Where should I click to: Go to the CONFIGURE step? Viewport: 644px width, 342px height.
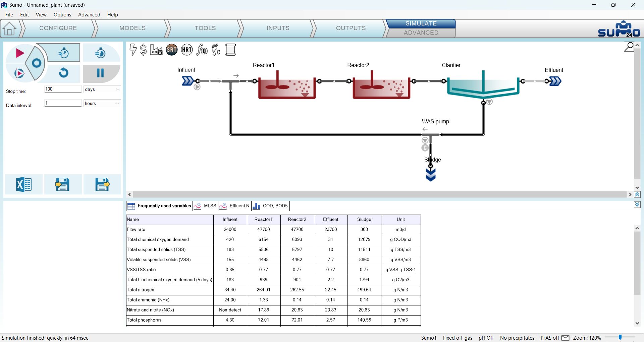click(58, 28)
